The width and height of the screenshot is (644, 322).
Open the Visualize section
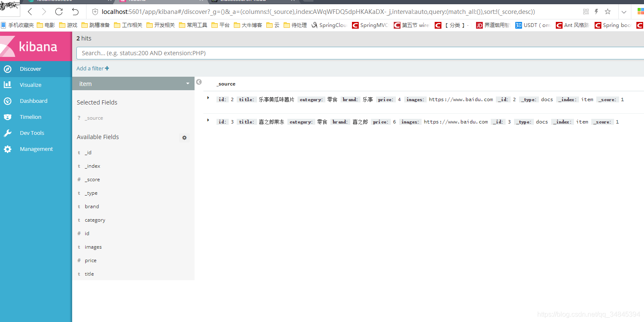pos(36,85)
